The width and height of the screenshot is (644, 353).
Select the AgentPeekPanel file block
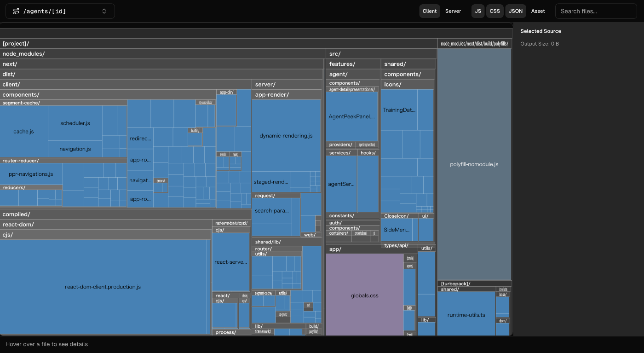pos(352,116)
